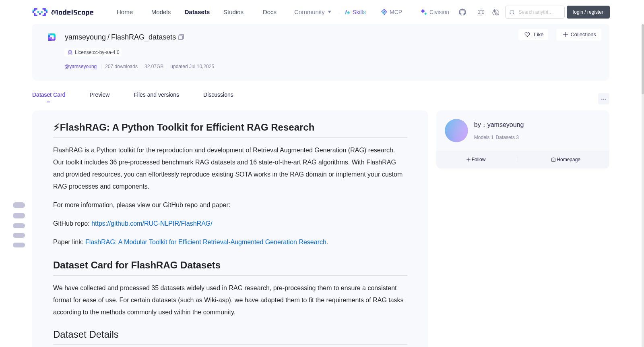This screenshot has width=644, height=347.
Task: Switch to the Preview tab
Action: click(99, 95)
